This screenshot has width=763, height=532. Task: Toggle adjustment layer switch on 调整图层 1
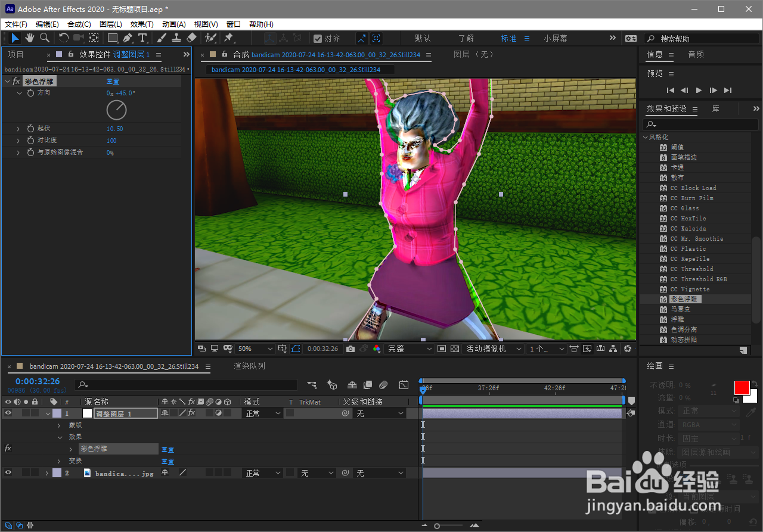[218, 413]
